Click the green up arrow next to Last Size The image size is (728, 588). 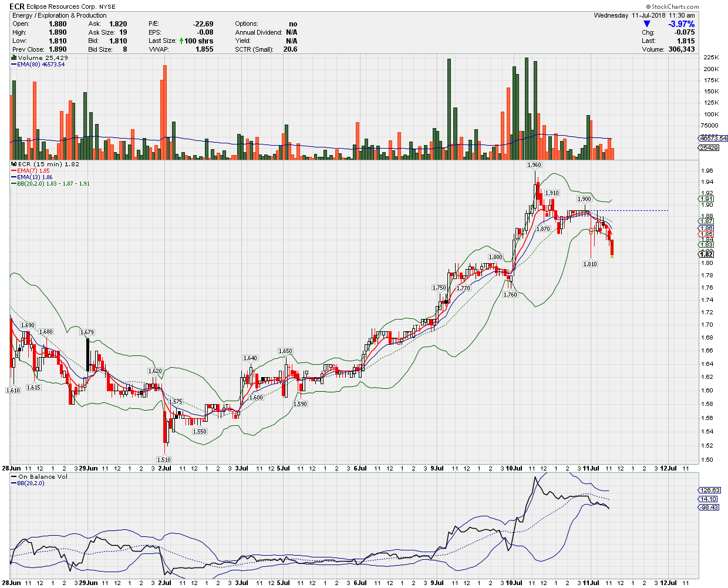(181, 41)
